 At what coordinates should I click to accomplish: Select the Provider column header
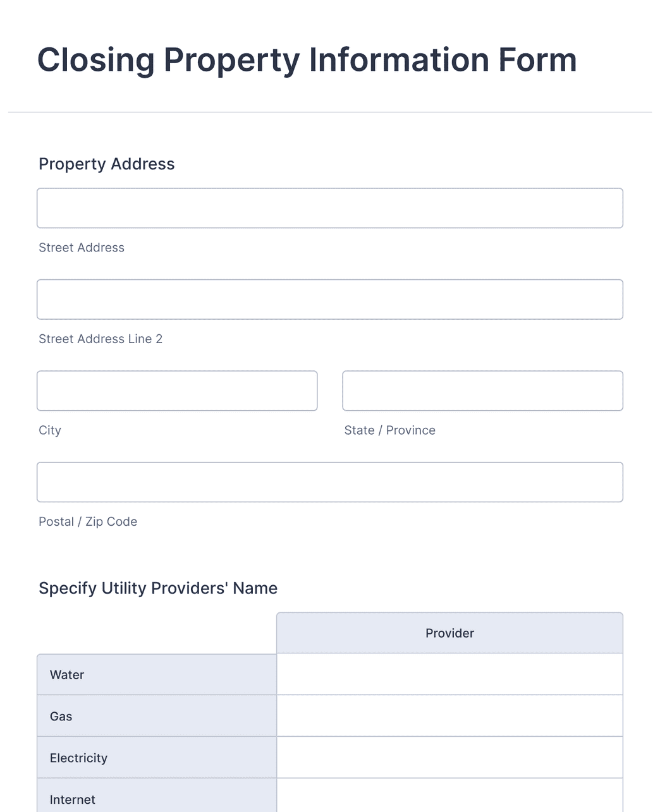(449, 633)
